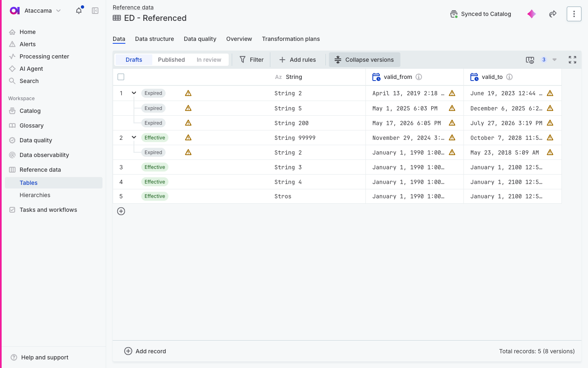The width and height of the screenshot is (588, 368).
Task: Click the share arrow icon
Action: [553, 14]
